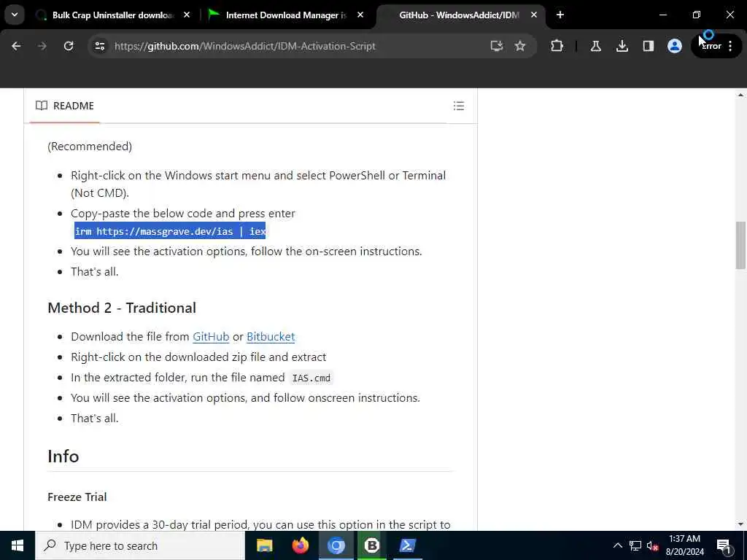Open PowerShell from the taskbar
The height and width of the screenshot is (560, 747).
[x=407, y=545]
